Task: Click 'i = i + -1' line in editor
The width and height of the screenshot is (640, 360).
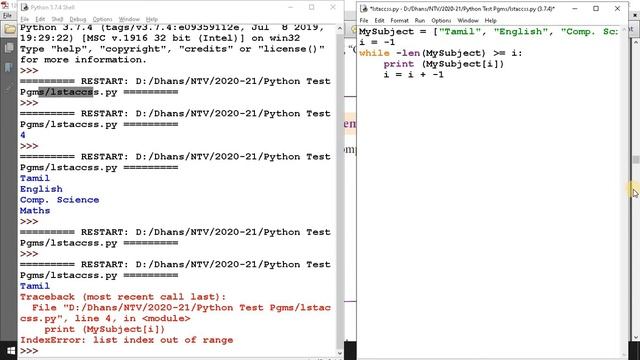Action: coord(413,74)
